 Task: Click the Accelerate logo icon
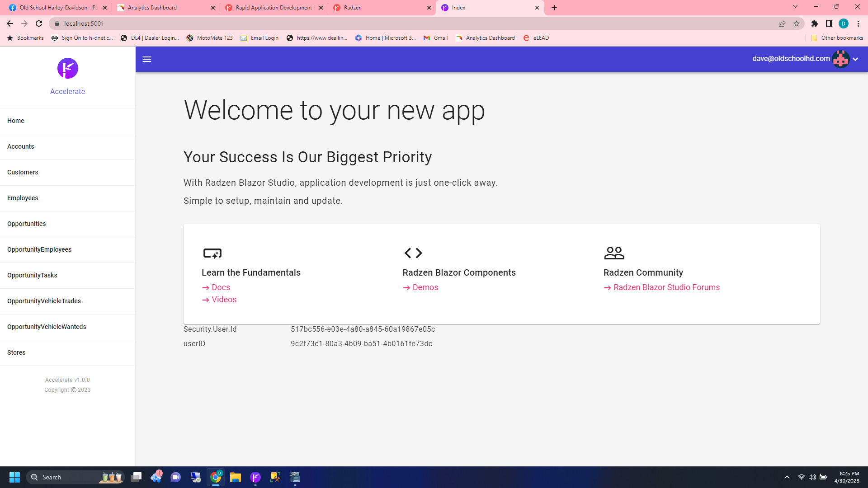(68, 68)
